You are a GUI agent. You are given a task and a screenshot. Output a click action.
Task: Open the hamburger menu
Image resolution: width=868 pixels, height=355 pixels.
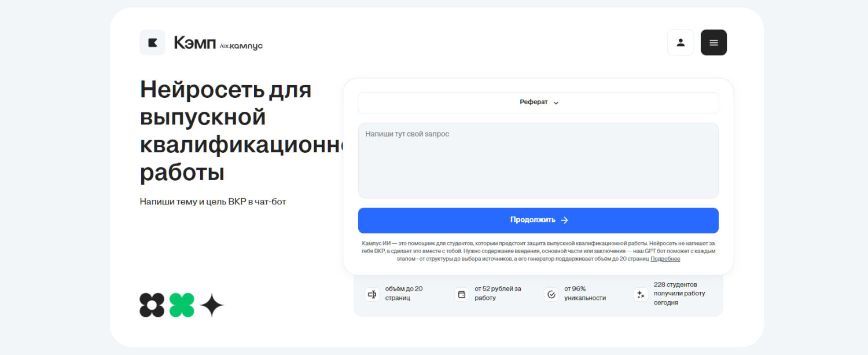click(713, 42)
